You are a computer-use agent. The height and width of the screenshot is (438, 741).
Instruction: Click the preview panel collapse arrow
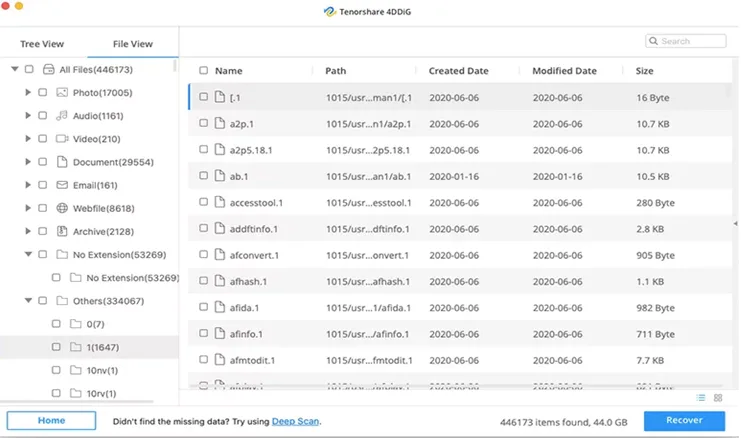(735, 223)
